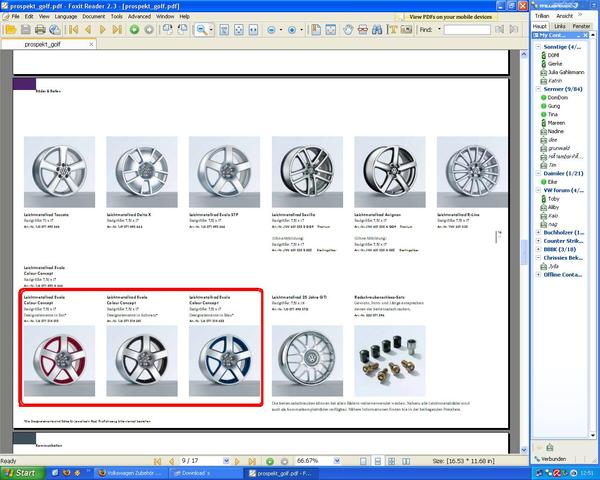
Task: Click the zoom in plus icon
Action: pos(292,29)
